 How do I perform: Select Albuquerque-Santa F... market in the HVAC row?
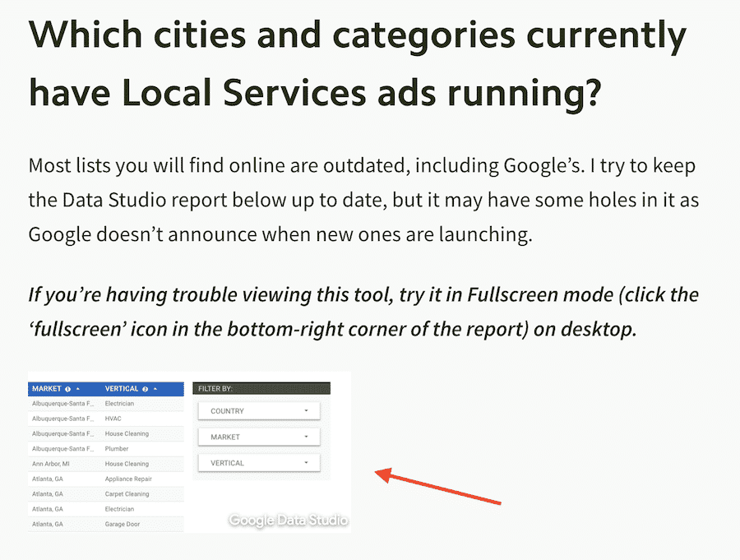62,419
